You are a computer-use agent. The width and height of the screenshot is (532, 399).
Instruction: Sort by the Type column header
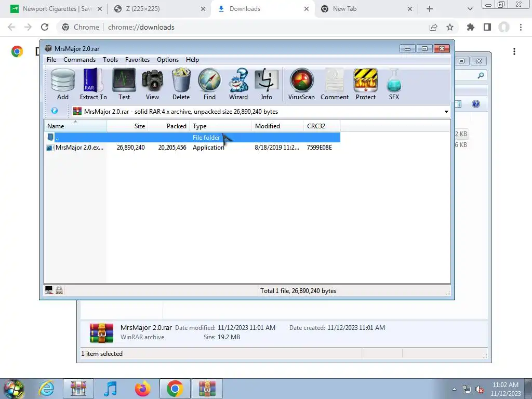220,126
